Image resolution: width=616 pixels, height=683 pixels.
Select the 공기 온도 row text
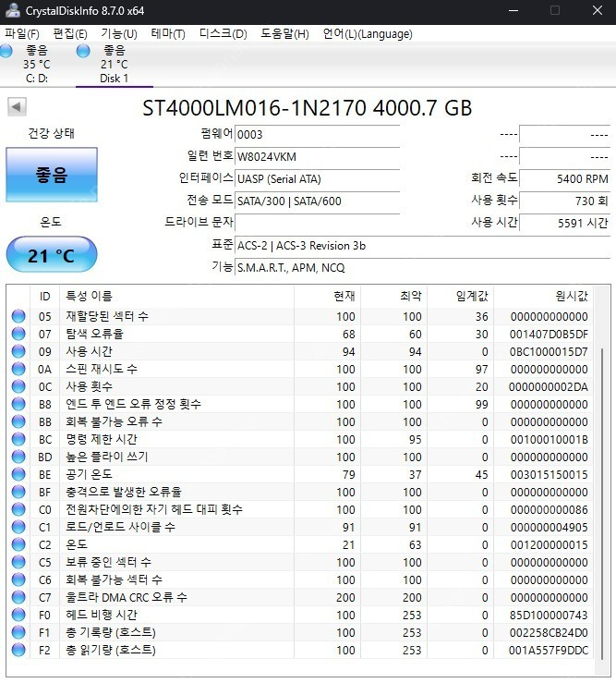tap(89, 474)
